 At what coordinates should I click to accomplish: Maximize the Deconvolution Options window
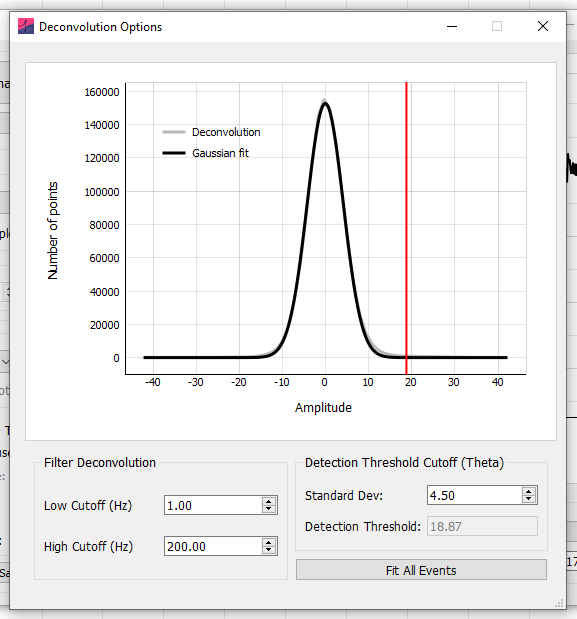(x=497, y=26)
